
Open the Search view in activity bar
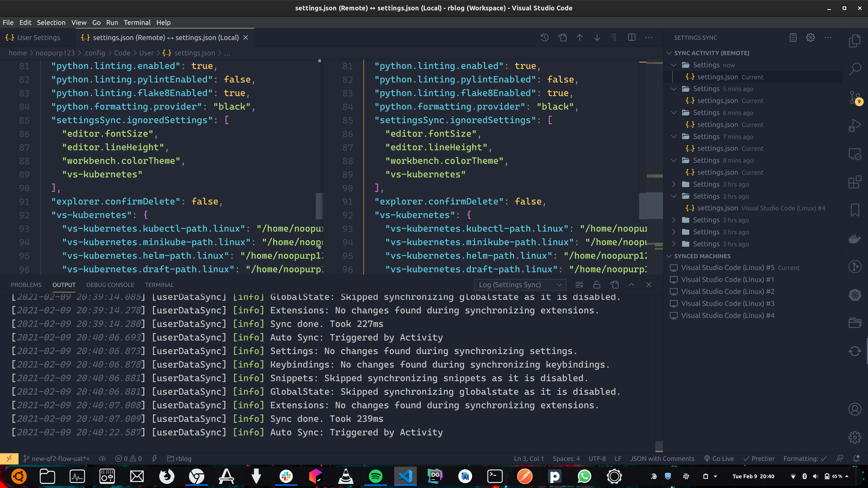click(x=854, y=69)
